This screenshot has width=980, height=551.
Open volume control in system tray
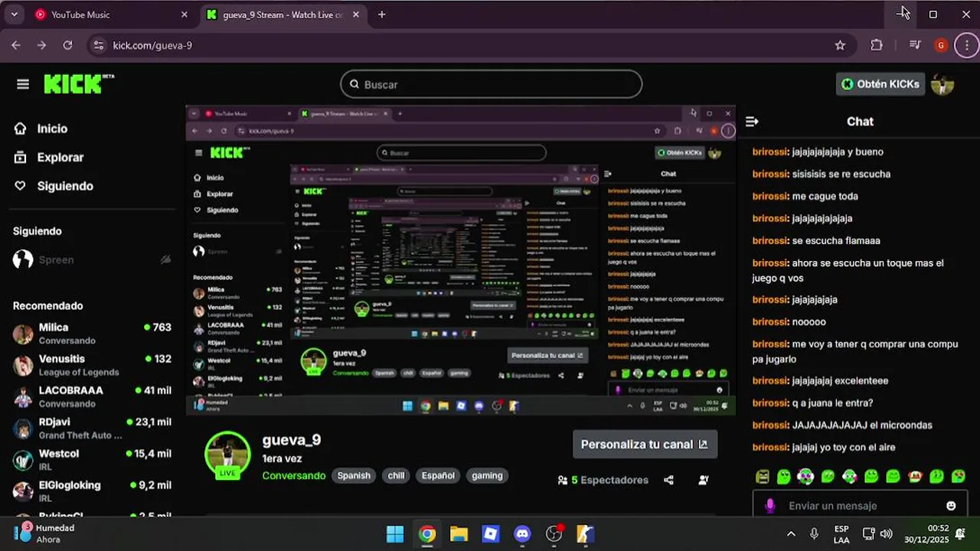pos(887,533)
